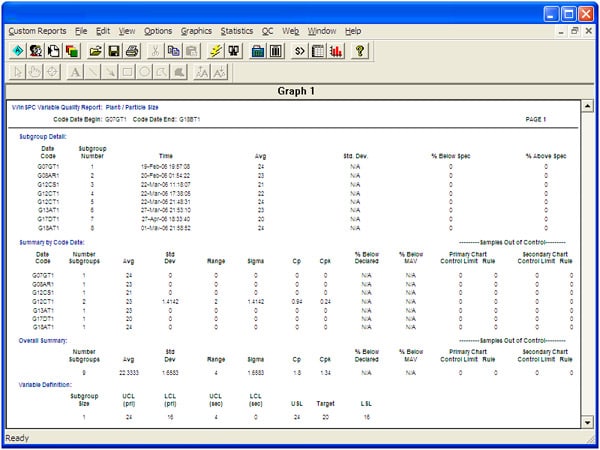Click the red bar chart icon
Screen dimensions: 600x450
[334, 50]
